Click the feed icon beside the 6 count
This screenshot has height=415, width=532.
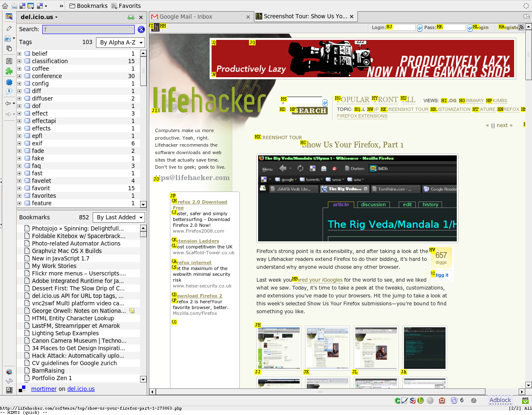coord(454,400)
